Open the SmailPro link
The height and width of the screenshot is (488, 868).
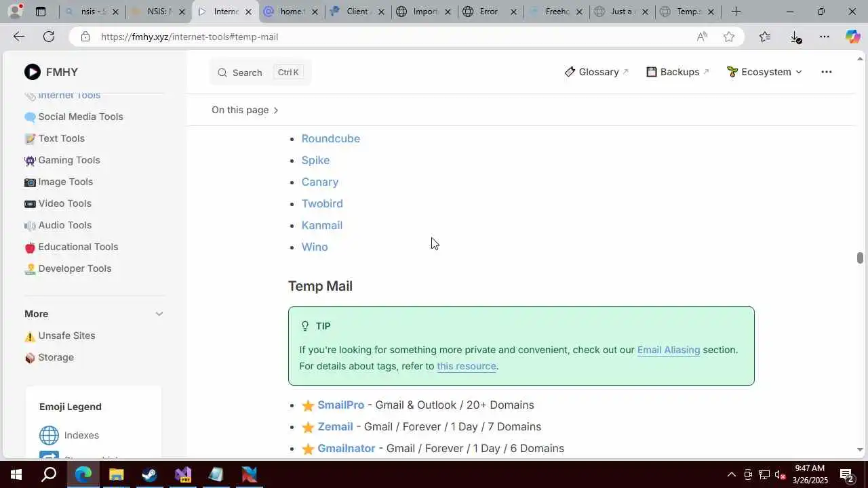tap(341, 405)
